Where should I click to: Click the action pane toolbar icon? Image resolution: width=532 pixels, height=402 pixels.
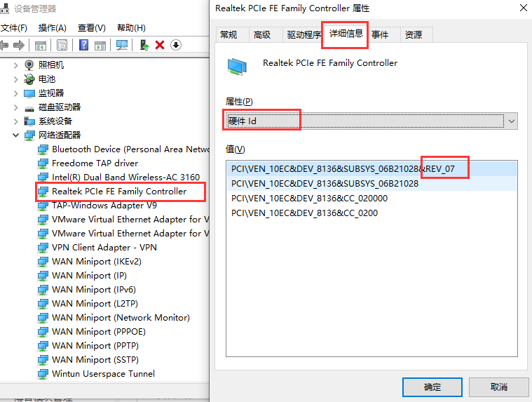point(100,45)
